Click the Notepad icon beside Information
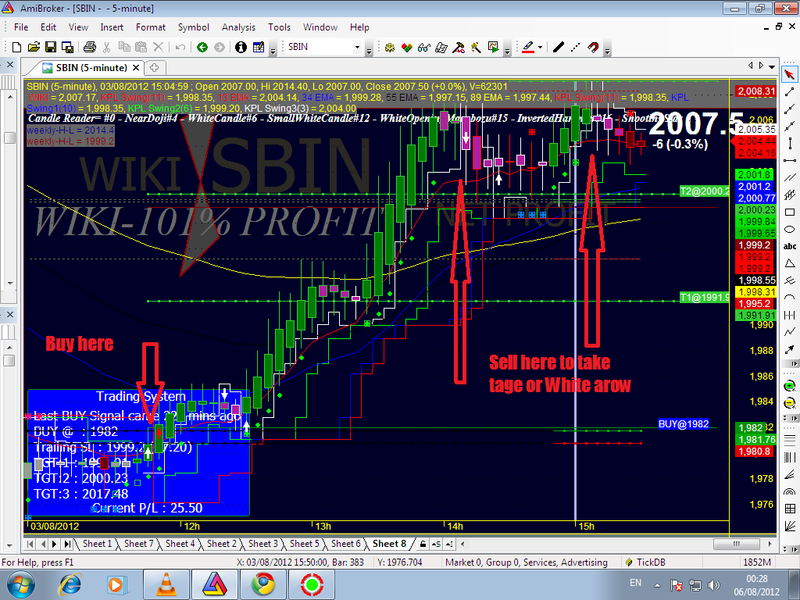Image resolution: width=800 pixels, height=600 pixels. coord(259,47)
